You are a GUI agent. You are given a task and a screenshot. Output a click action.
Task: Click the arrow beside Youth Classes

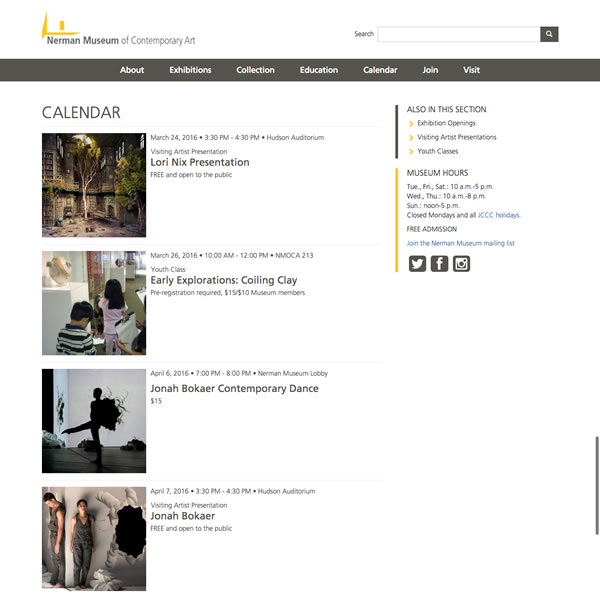[x=411, y=151]
